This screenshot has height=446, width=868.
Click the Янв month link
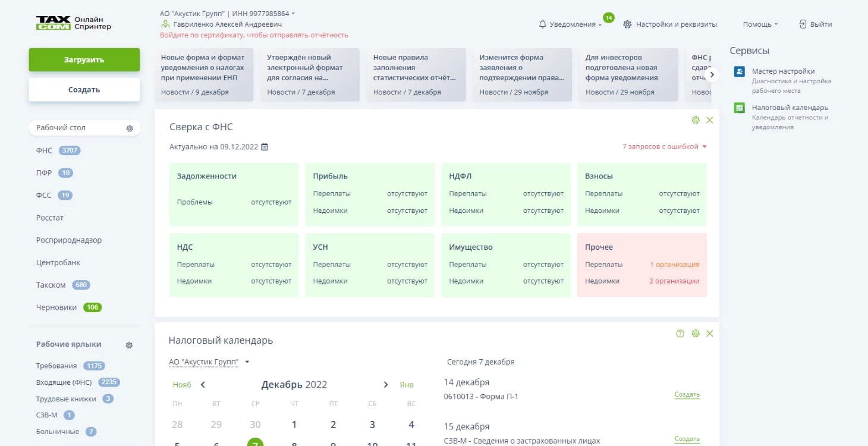(407, 385)
